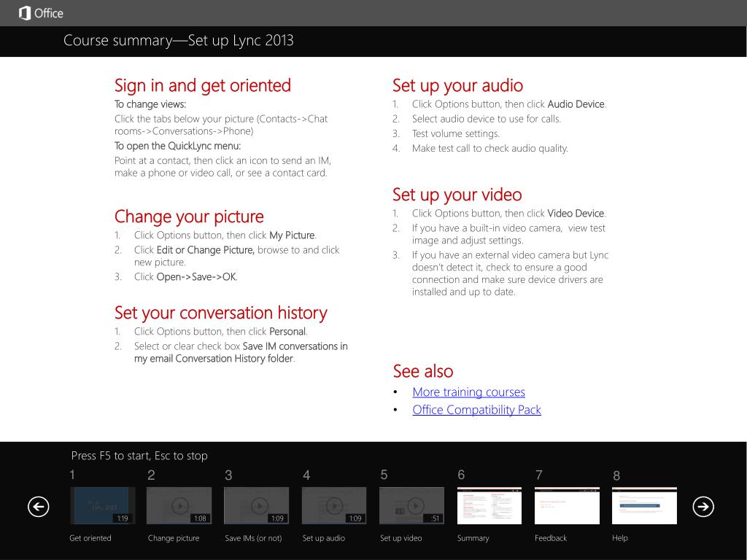Click the Set up video caption
Screen dimensions: 747x560
tap(400, 538)
